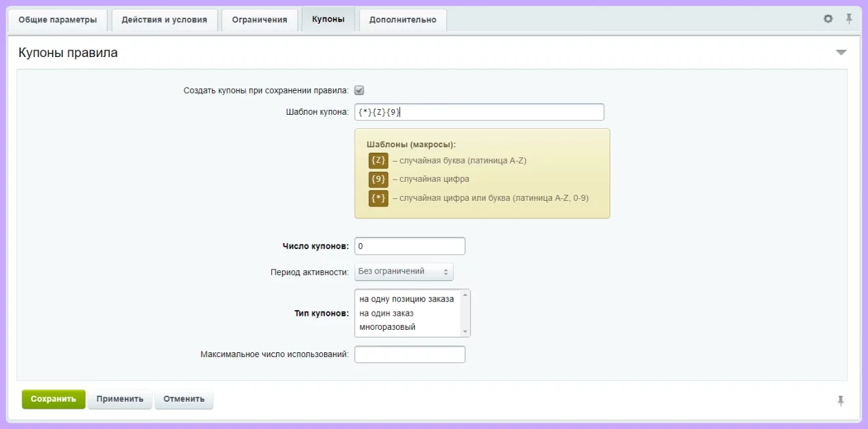Click the pin icon in the bottom button bar

[x=841, y=400]
